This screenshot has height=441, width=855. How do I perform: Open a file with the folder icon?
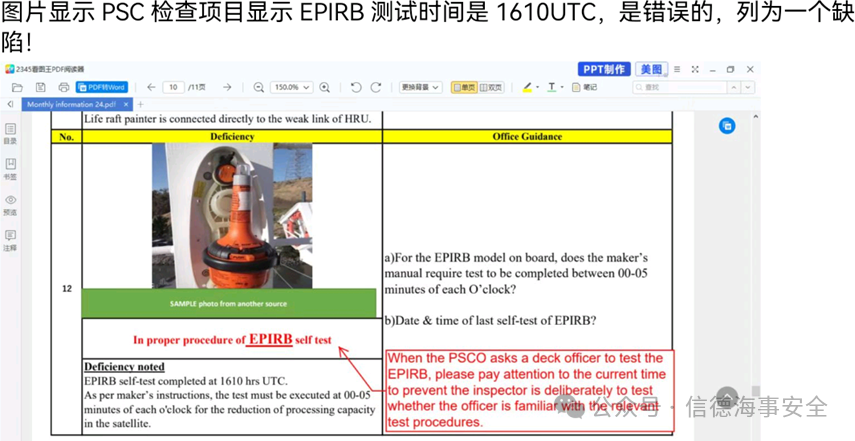[x=17, y=87]
